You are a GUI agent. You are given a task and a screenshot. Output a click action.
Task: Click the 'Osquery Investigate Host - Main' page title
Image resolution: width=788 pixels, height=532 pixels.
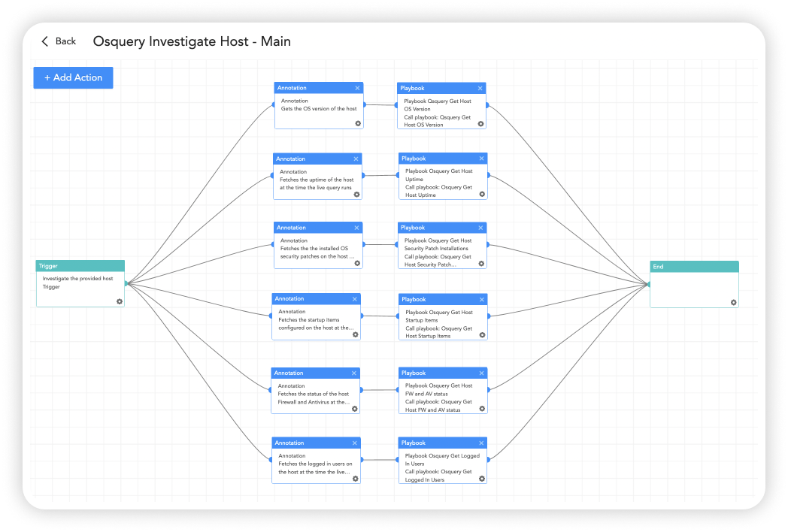click(192, 41)
